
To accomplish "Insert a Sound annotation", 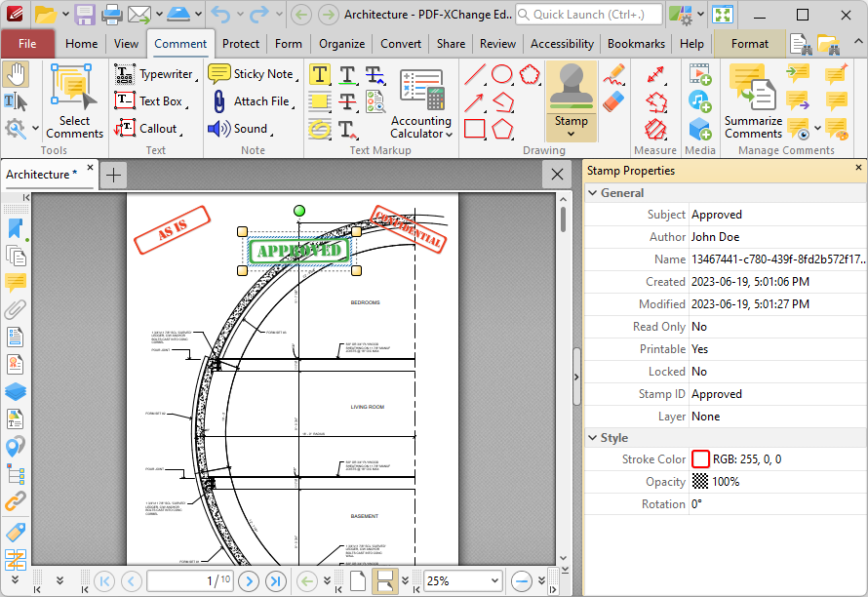I will pyautogui.click(x=241, y=129).
